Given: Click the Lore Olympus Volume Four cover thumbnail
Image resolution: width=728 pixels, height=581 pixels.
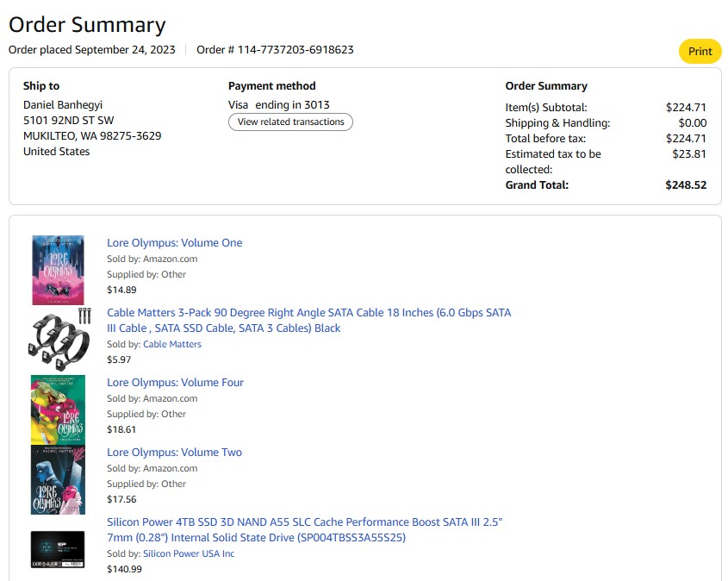Looking at the screenshot, I should tap(58, 409).
